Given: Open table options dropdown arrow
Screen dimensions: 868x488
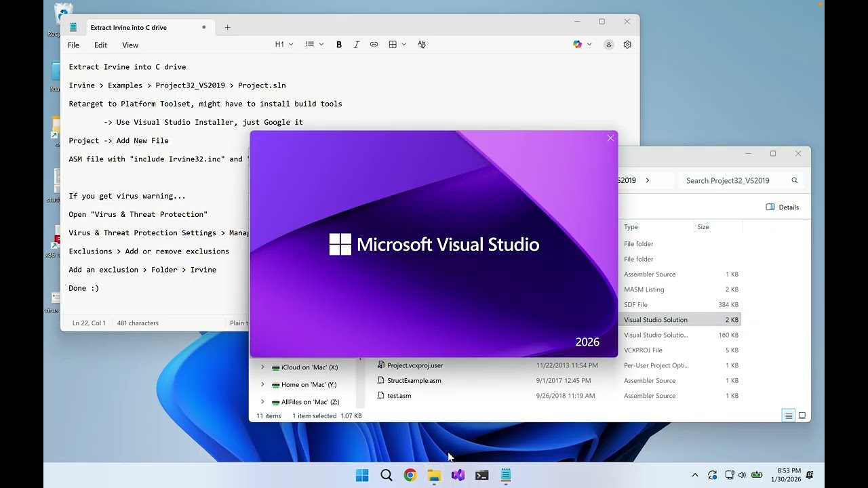Looking at the screenshot, I should tap(404, 45).
